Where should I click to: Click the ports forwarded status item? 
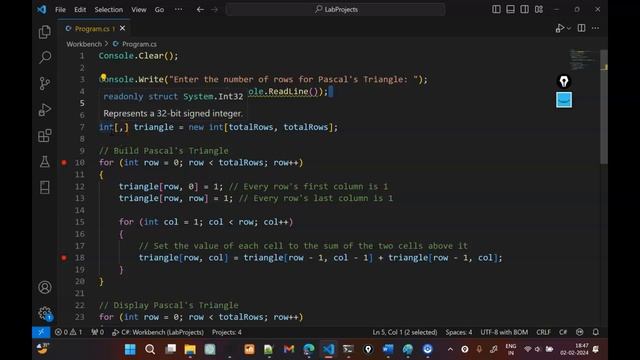pos(98,332)
